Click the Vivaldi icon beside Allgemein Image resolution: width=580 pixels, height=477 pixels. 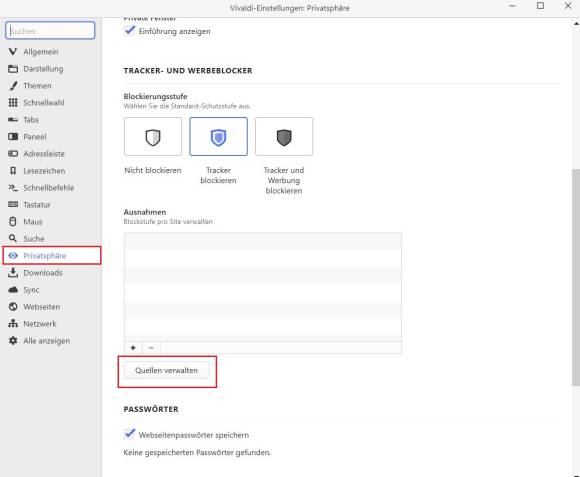[13, 51]
